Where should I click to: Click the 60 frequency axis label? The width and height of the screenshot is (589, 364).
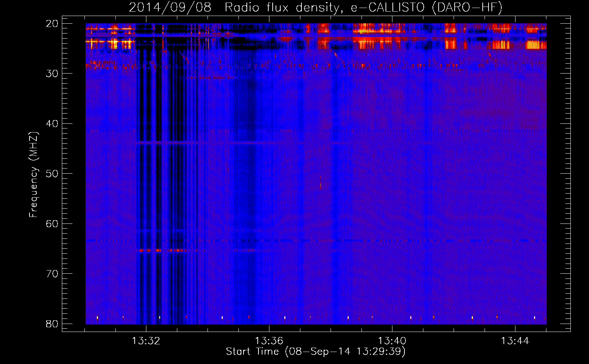click(52, 224)
